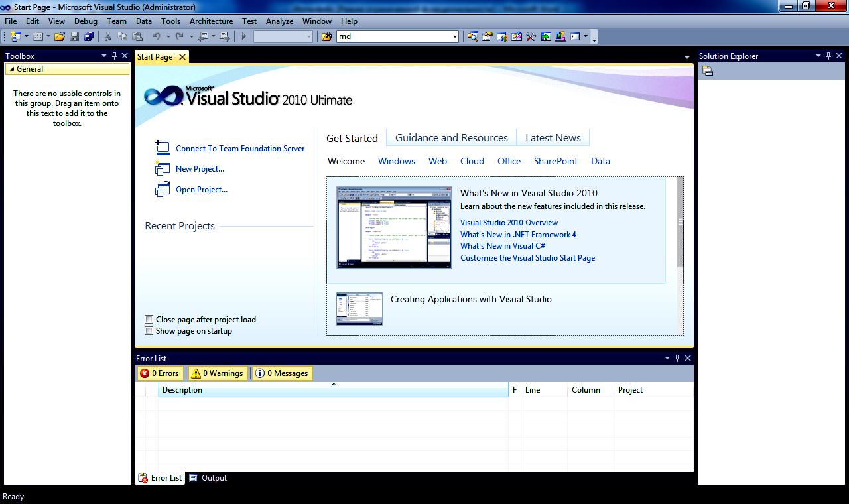Click the Open Project... link
849x504 pixels.
point(202,190)
